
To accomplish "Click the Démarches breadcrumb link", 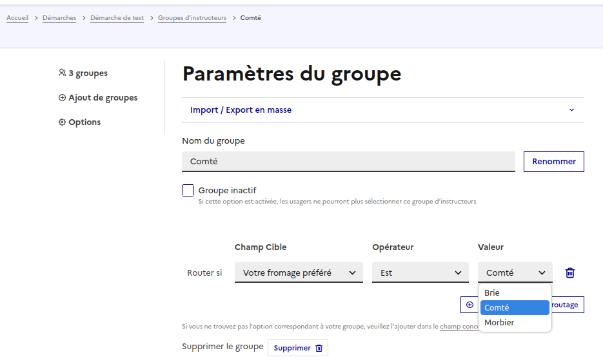I will point(59,18).
